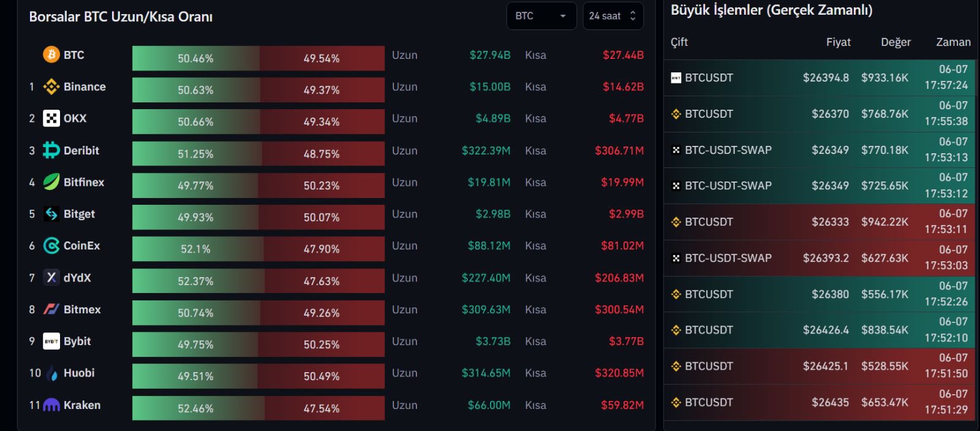Click CoinEx long value $88.12M
The width and height of the screenshot is (980, 431).
[x=489, y=246]
